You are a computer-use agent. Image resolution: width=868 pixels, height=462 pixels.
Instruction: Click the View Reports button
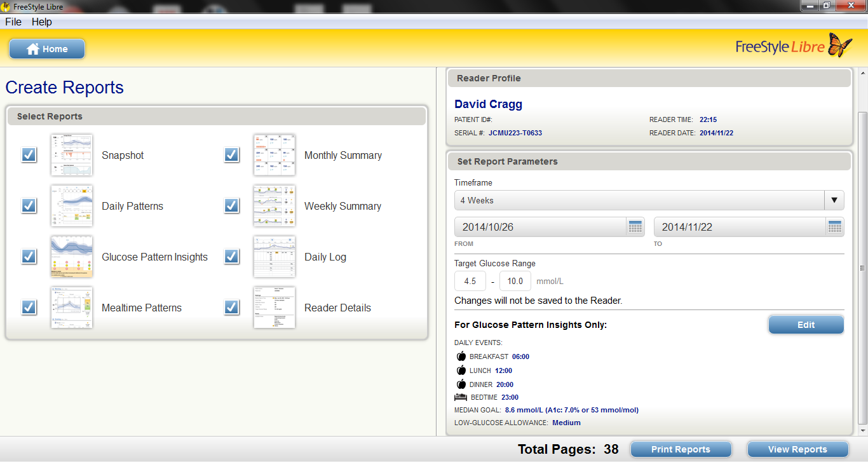coord(797,449)
